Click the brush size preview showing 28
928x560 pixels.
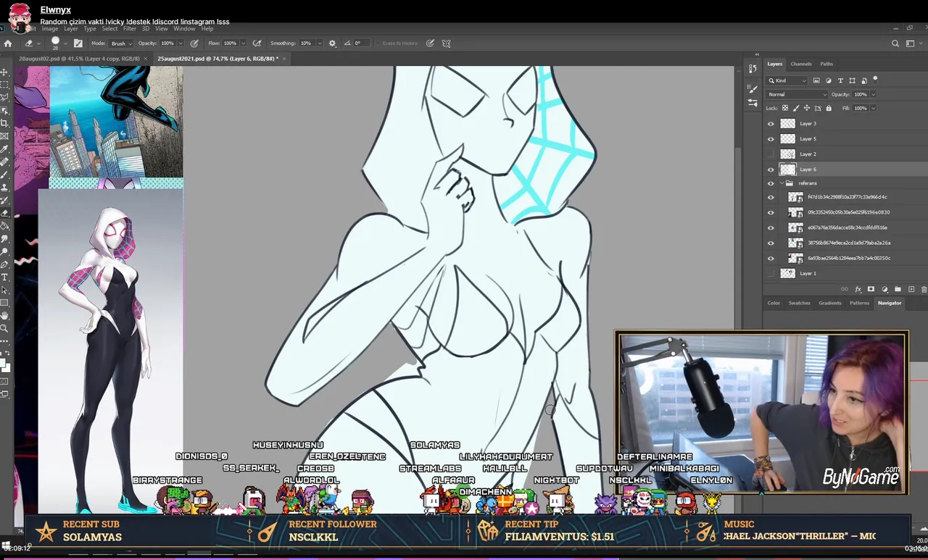(55, 43)
